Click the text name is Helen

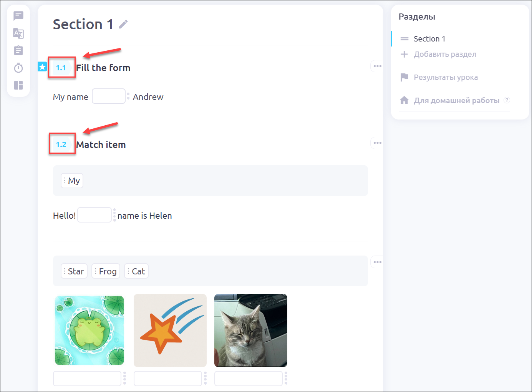144,216
